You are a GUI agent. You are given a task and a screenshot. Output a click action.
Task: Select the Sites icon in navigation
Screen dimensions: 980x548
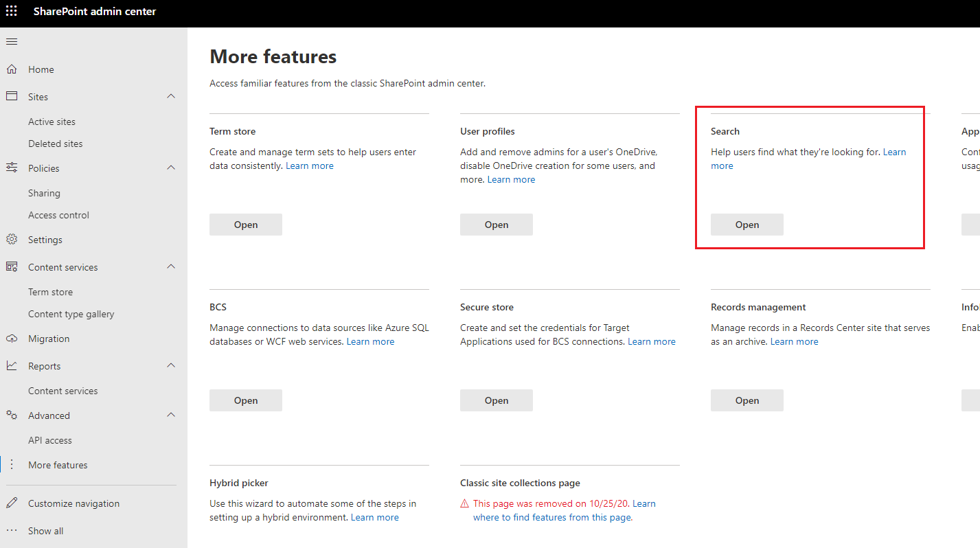pyautogui.click(x=11, y=96)
